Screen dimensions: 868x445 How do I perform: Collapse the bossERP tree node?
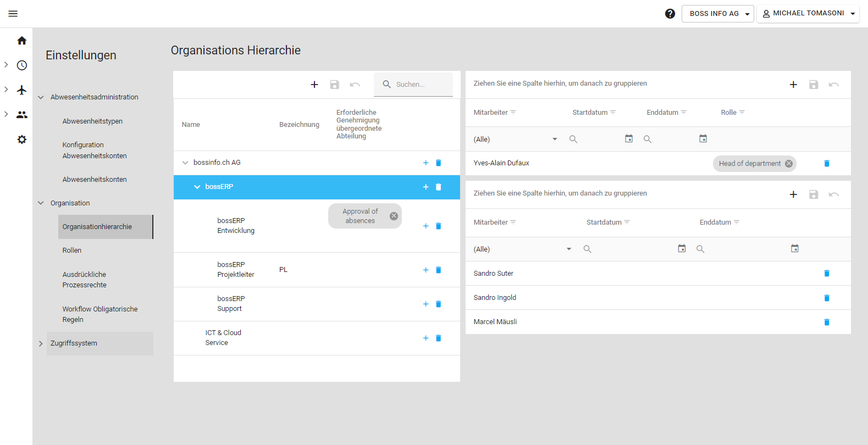pos(197,187)
